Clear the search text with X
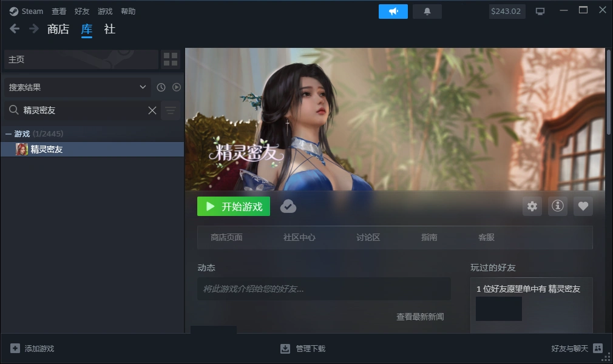 click(152, 110)
